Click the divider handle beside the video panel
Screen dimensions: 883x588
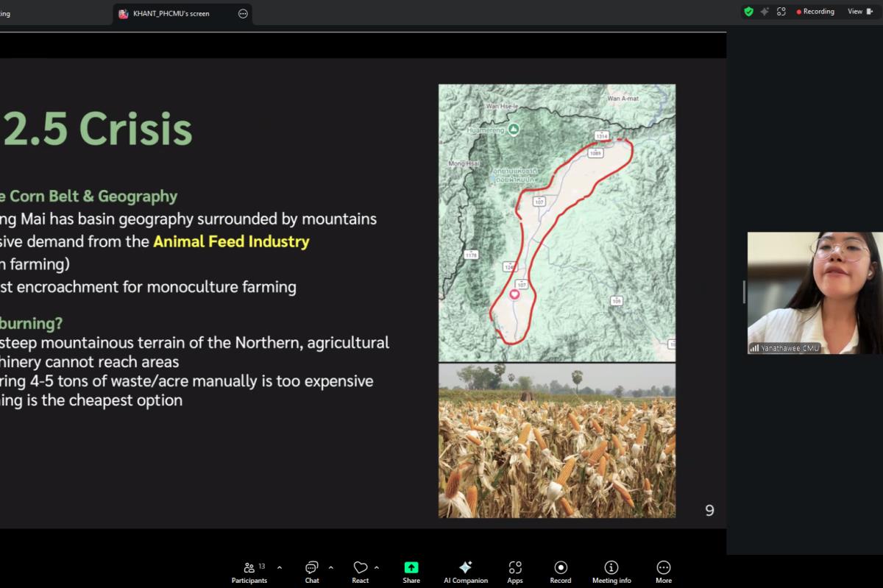point(743,292)
